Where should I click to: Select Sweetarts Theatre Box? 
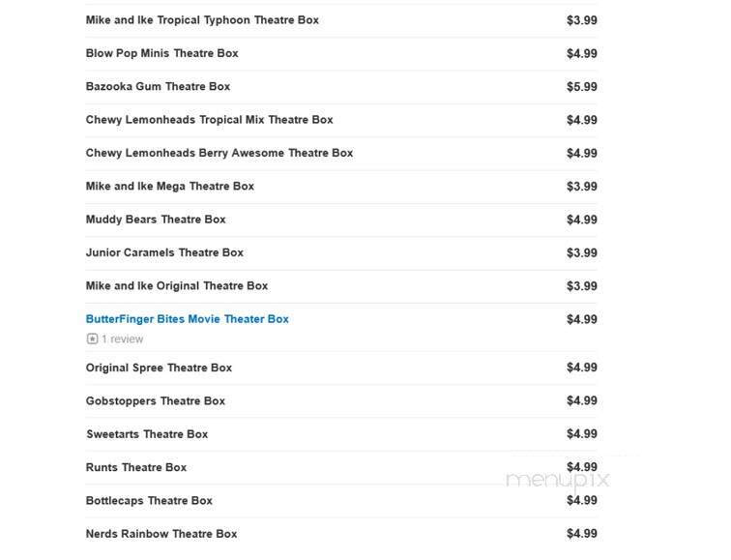tap(147, 434)
